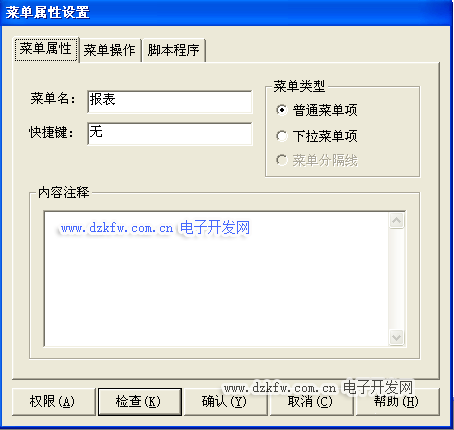Viewport: 454px width, 430px height.
Task: Click the scrollbar track in 内容注释 box
Action: point(397,279)
